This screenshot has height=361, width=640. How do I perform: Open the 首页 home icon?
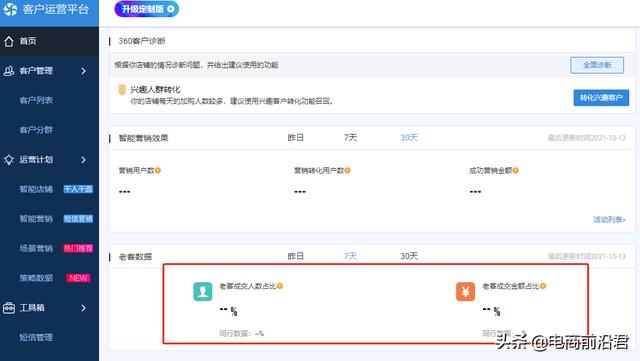tap(9, 41)
